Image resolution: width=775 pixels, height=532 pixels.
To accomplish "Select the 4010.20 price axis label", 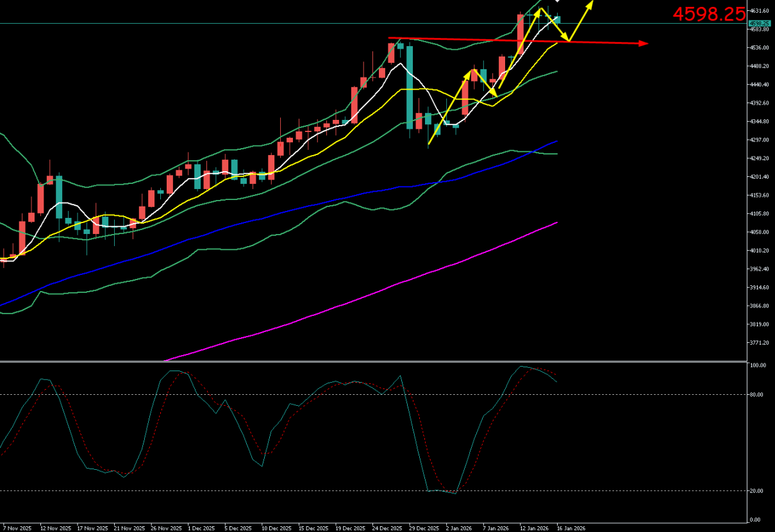I will coord(761,251).
